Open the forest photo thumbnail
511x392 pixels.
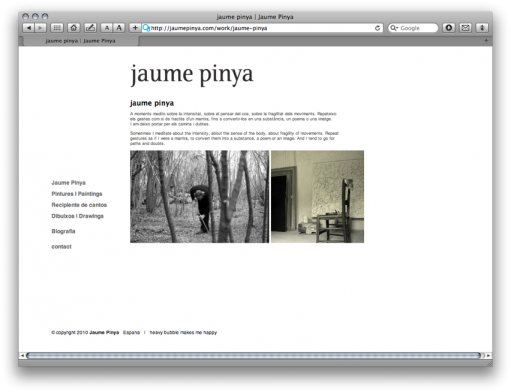[199, 197]
